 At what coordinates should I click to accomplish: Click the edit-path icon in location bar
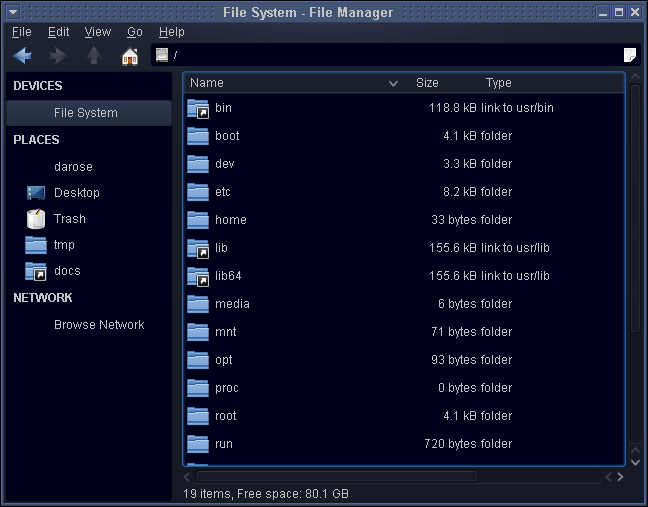(x=630, y=55)
